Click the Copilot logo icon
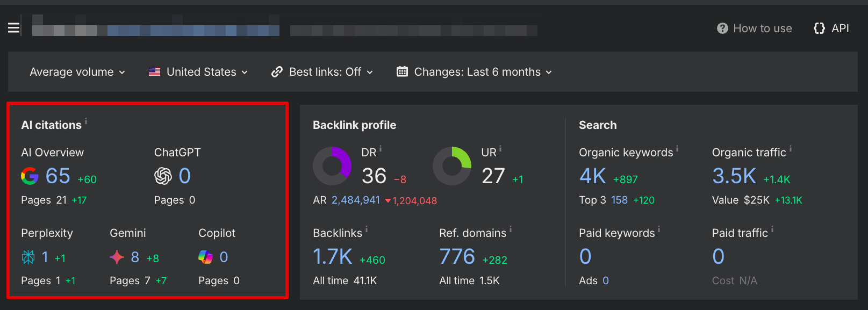Screen dimensions: 868x310 point(205,257)
